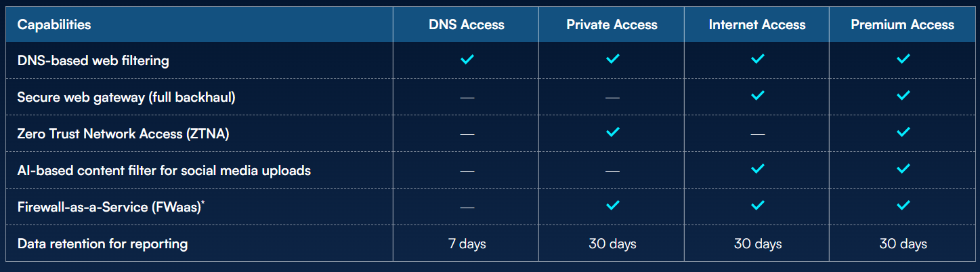Image resolution: width=980 pixels, height=272 pixels.
Task: Click Secure web gateway dash under DNS Access
Action: (467, 98)
